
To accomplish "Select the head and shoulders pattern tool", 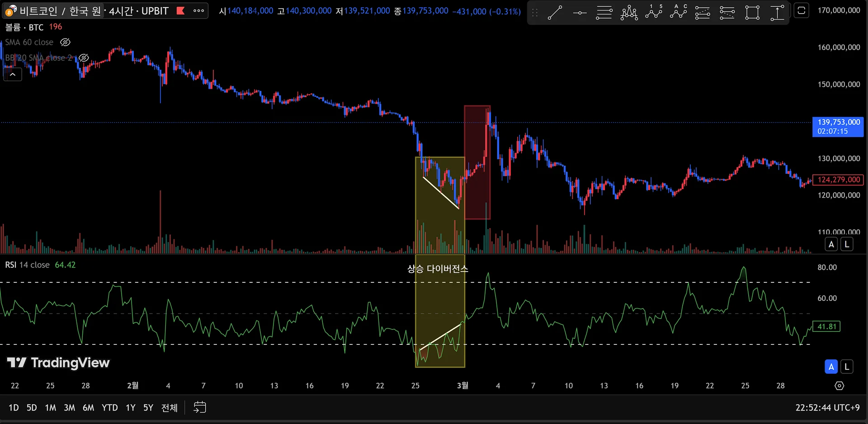I will 629,13.
